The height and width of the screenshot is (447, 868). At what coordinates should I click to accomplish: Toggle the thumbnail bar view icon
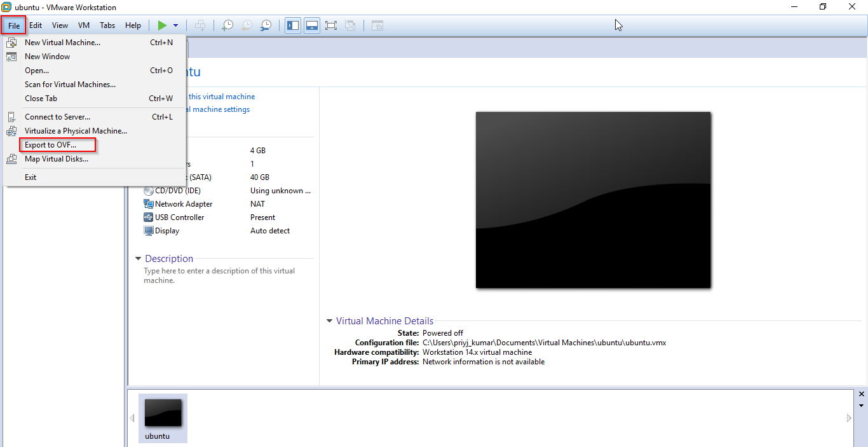[312, 25]
